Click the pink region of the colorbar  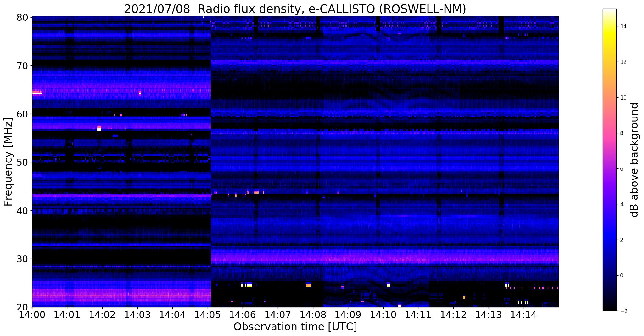(609, 133)
